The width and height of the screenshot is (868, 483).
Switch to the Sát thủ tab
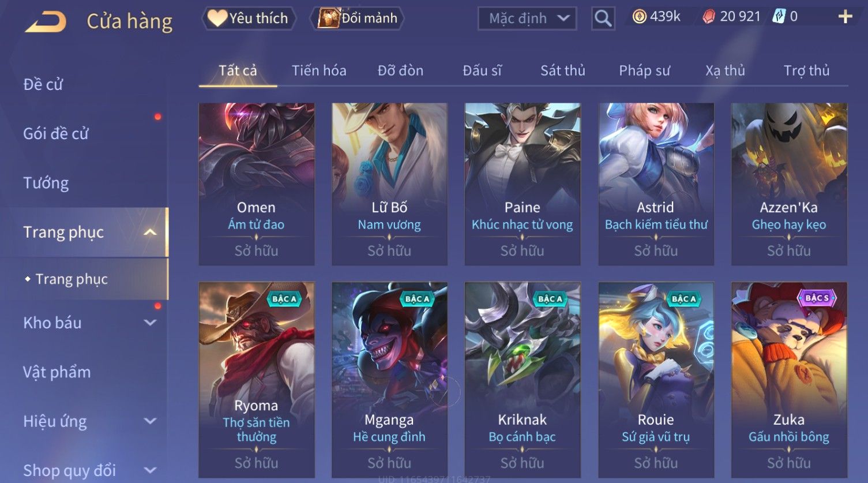pos(562,70)
